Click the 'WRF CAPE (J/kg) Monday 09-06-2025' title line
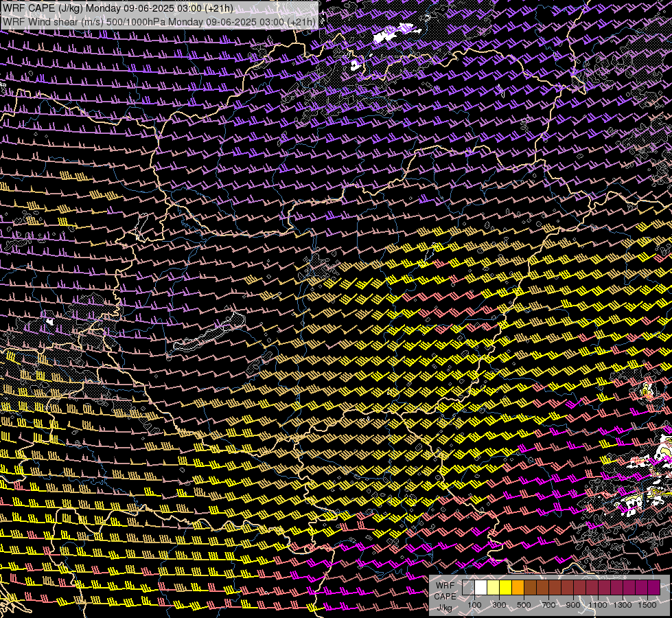 coord(118,8)
